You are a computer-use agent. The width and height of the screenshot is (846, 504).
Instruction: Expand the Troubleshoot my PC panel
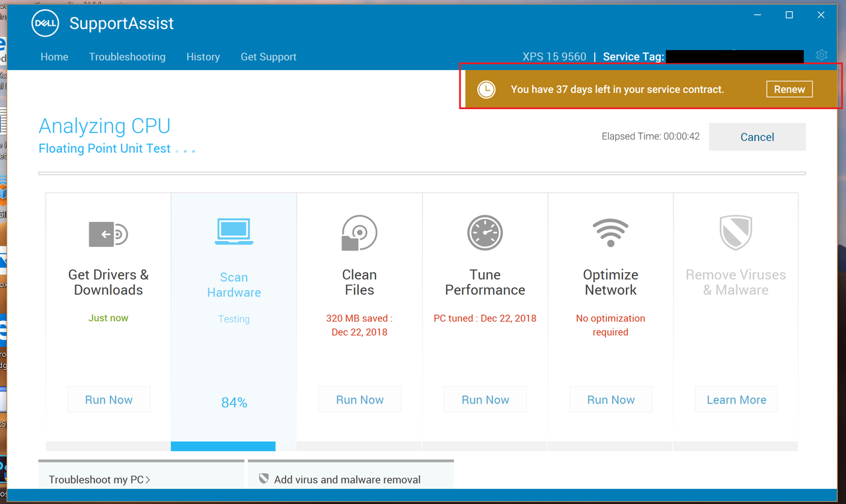pos(141,475)
